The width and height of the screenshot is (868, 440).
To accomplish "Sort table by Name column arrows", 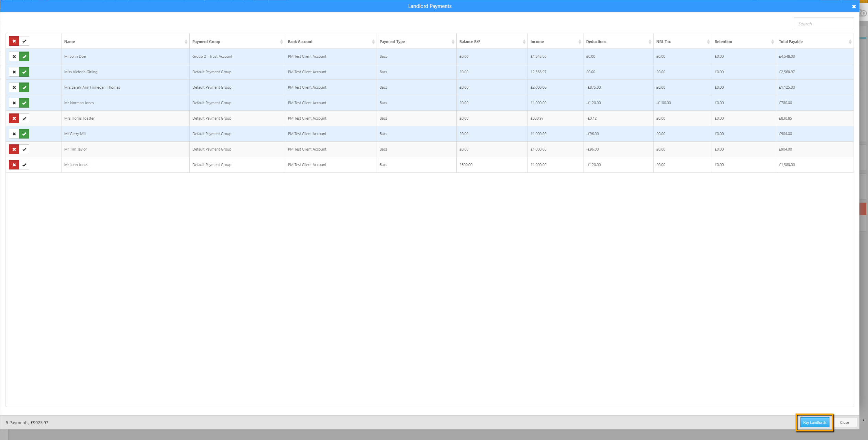I will (186, 42).
